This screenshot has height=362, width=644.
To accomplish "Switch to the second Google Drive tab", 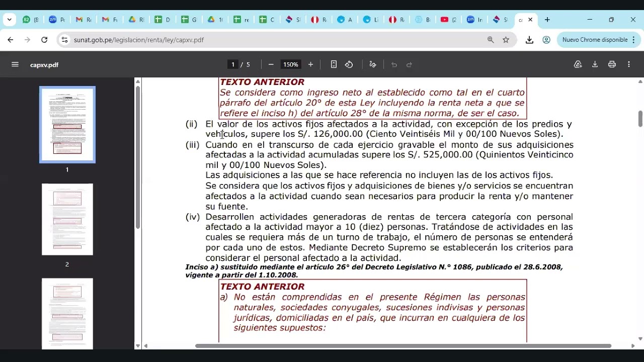I will [x=214, y=20].
